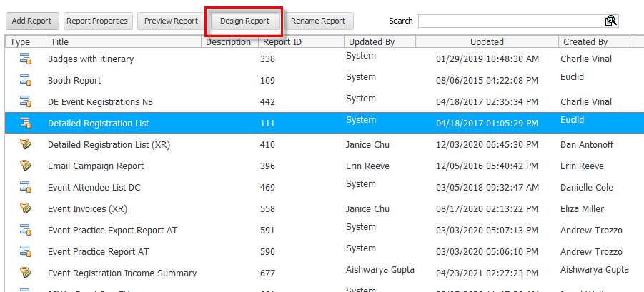Sort by the Updated date column header

487,42
